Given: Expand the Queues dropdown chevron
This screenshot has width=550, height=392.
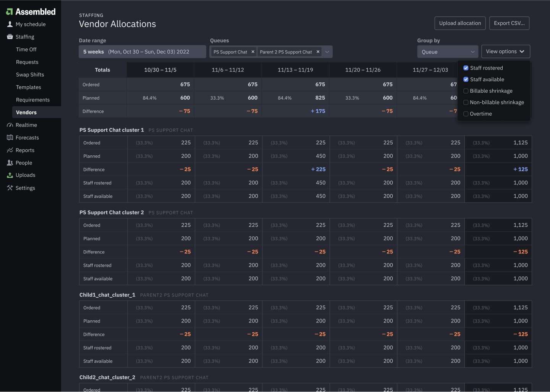Looking at the screenshot, I should click(x=327, y=52).
